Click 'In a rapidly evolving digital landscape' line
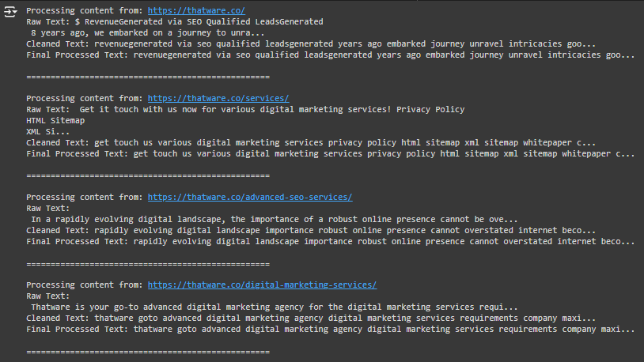 pos(275,220)
